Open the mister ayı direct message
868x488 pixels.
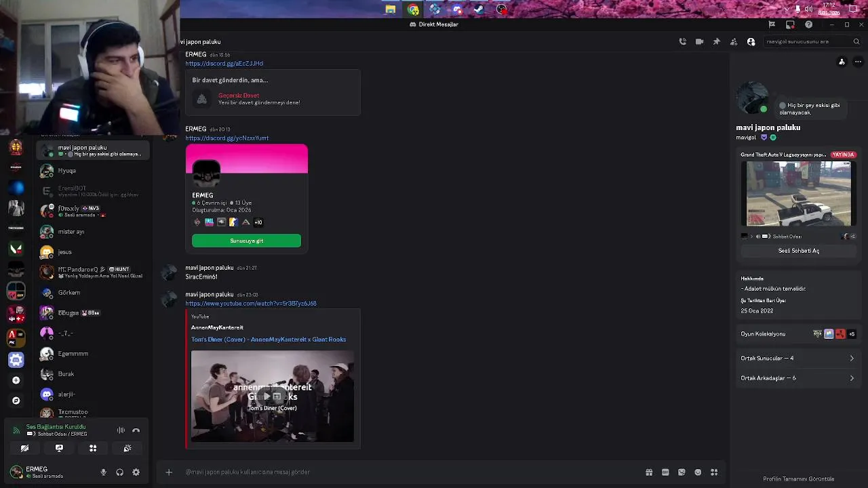(93, 232)
